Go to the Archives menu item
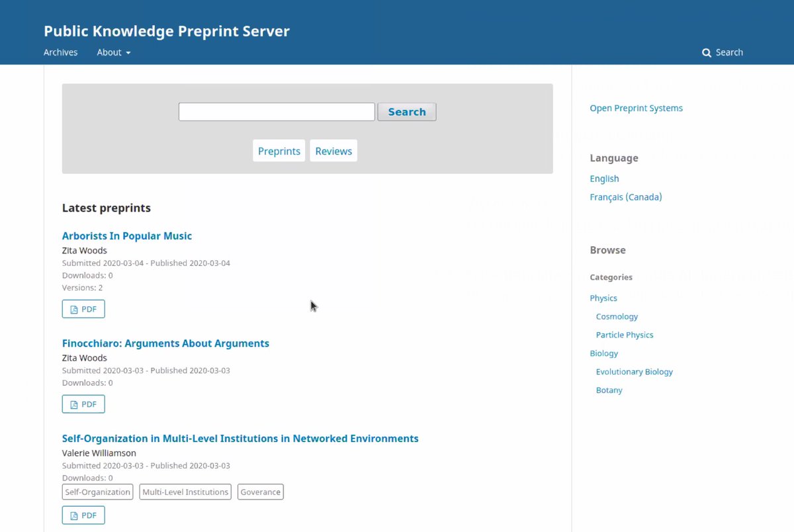The height and width of the screenshot is (532, 794). [x=61, y=52]
